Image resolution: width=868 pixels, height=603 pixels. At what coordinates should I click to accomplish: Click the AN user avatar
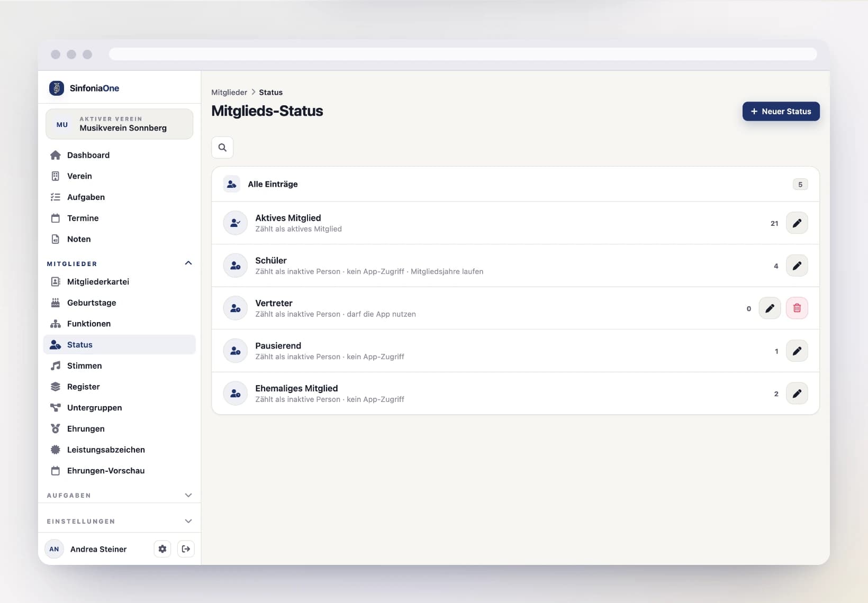pyautogui.click(x=54, y=549)
